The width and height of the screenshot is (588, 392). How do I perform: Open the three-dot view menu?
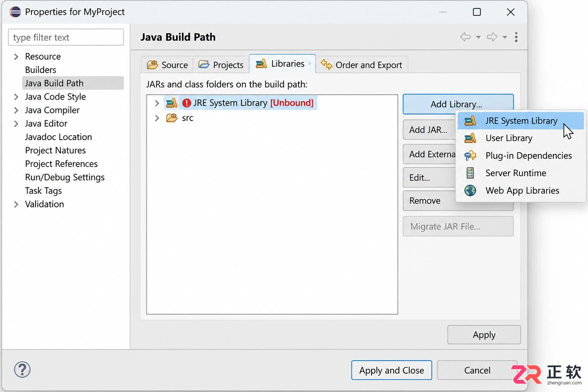click(x=516, y=37)
